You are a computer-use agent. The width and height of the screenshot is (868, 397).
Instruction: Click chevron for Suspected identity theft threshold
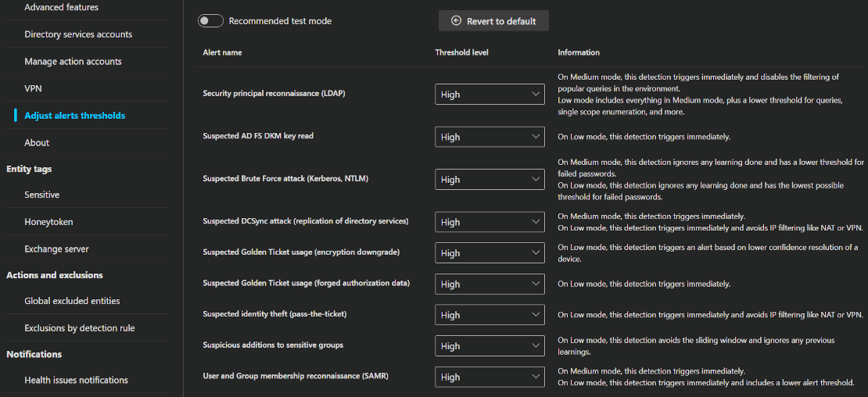(536, 314)
